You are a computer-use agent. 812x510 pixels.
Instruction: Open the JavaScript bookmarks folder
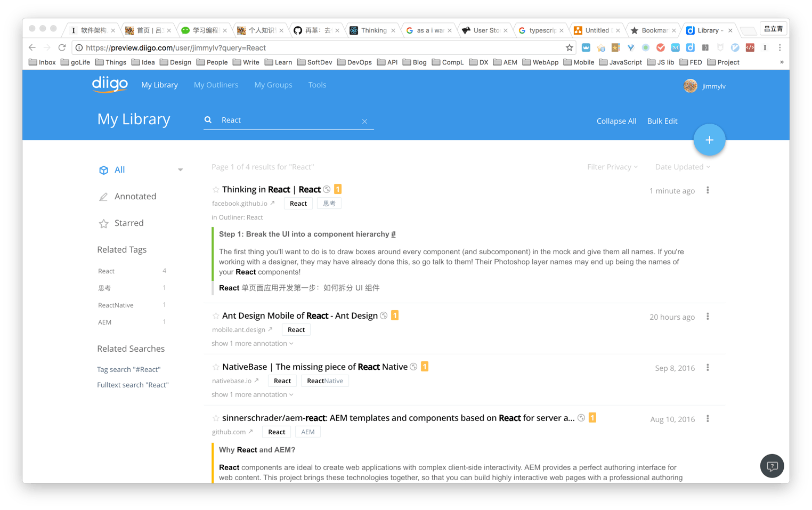pyautogui.click(x=620, y=62)
